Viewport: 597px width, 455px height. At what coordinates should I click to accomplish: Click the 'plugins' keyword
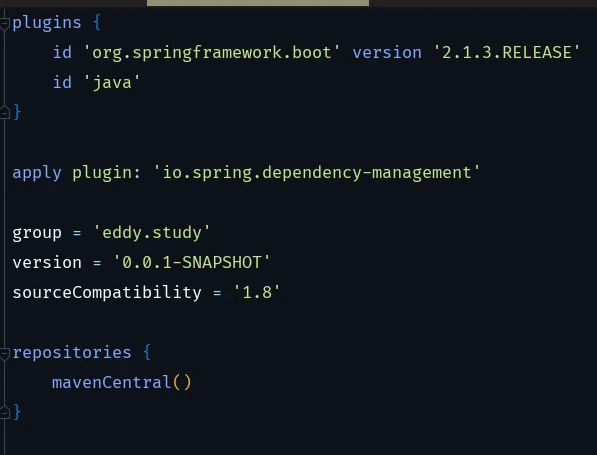(47, 23)
